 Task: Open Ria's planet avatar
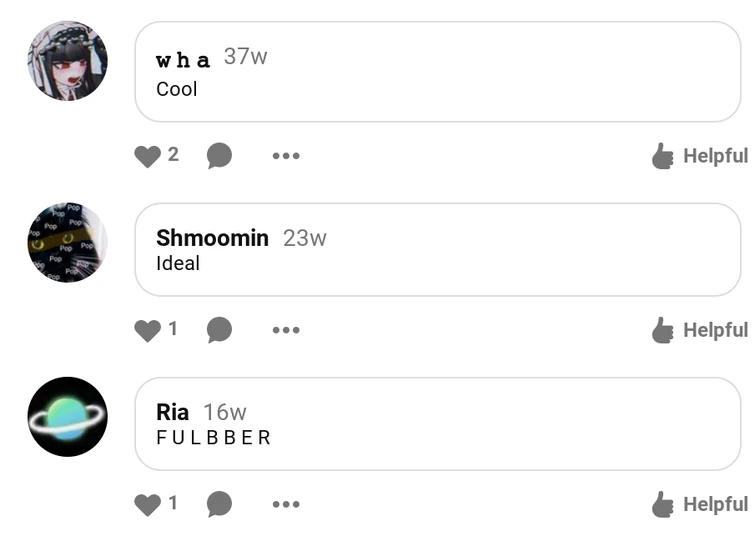click(x=67, y=417)
